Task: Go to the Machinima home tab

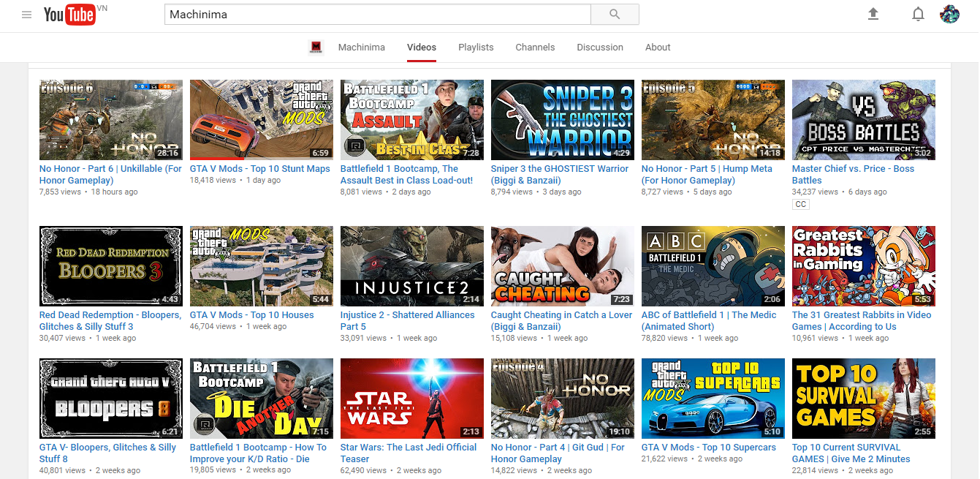Action: pyautogui.click(x=361, y=47)
